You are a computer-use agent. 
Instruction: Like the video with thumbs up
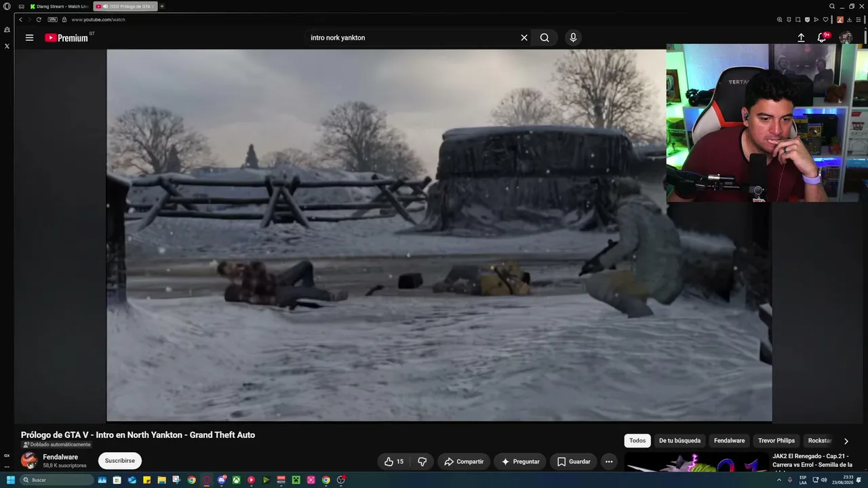[394, 462]
